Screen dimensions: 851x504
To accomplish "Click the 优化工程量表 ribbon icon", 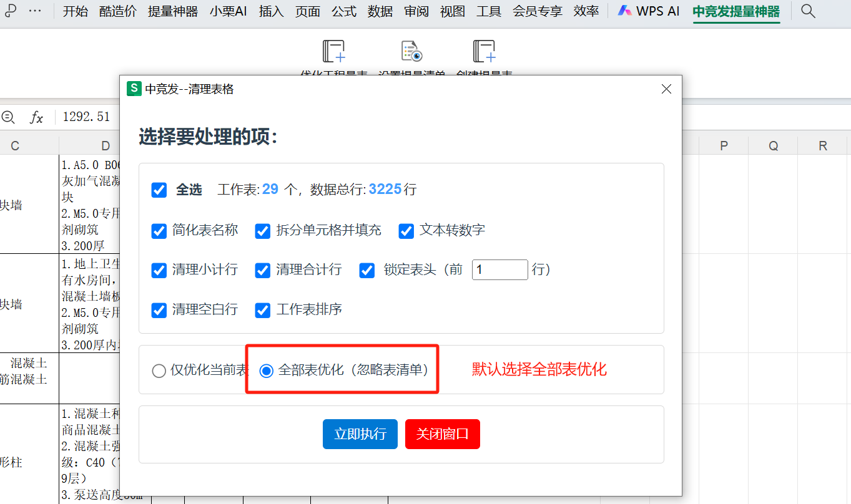I will [x=333, y=51].
